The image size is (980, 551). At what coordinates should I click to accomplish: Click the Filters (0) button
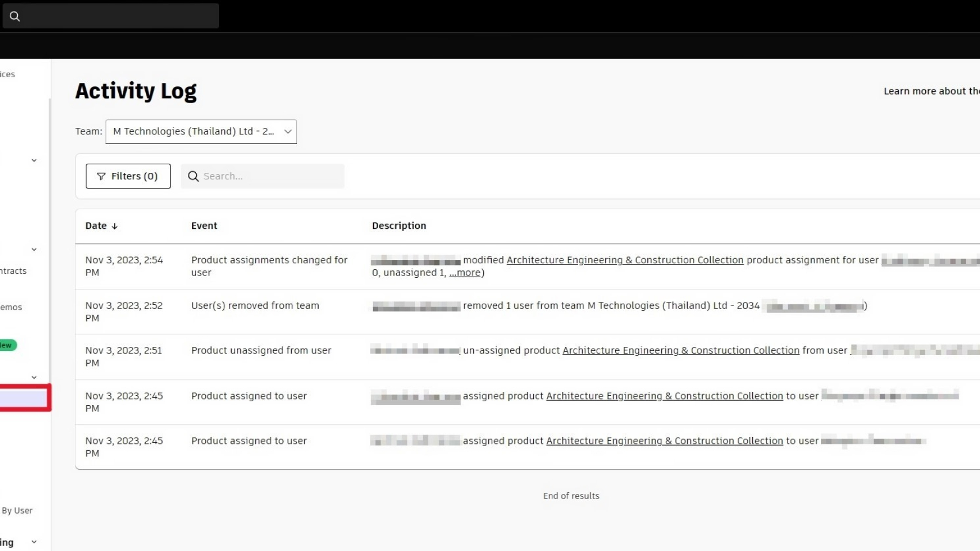[x=128, y=176]
